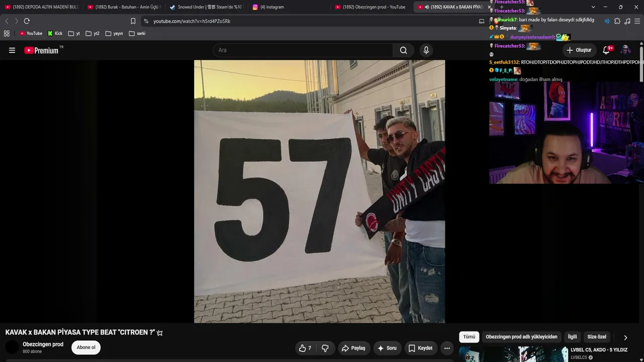Image resolution: width=644 pixels, height=362 pixels.
Task: Bookmark this page from the address bar
Action: 133,21
